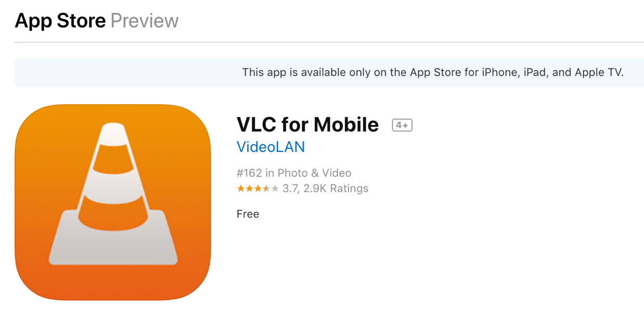
Task: Click the availability notice banner
Action: pyautogui.click(x=329, y=73)
